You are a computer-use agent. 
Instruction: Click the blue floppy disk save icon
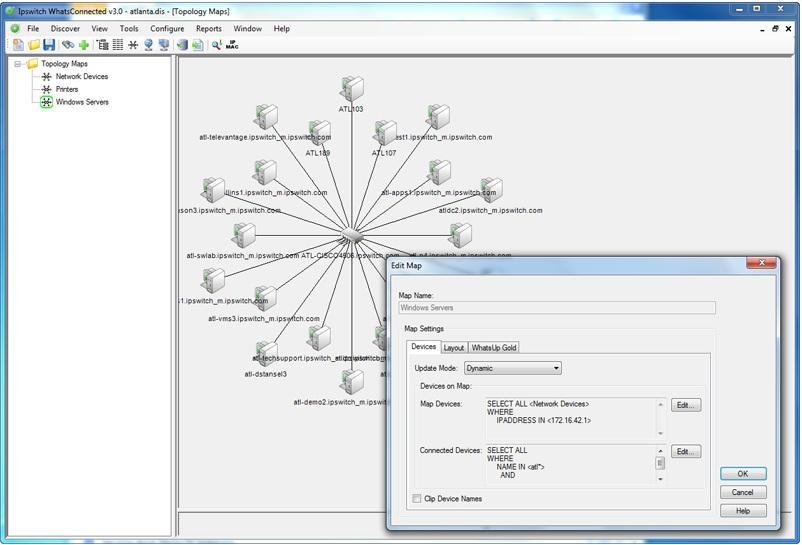[x=49, y=45]
